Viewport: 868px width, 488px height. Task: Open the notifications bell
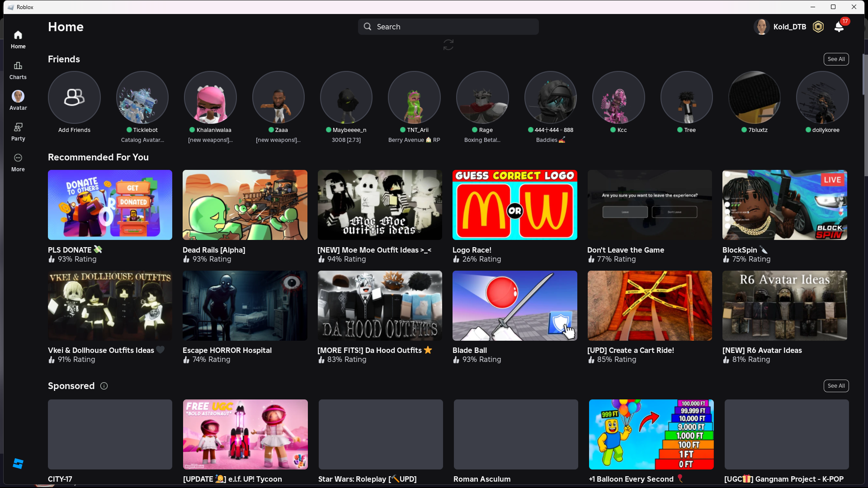click(x=839, y=27)
